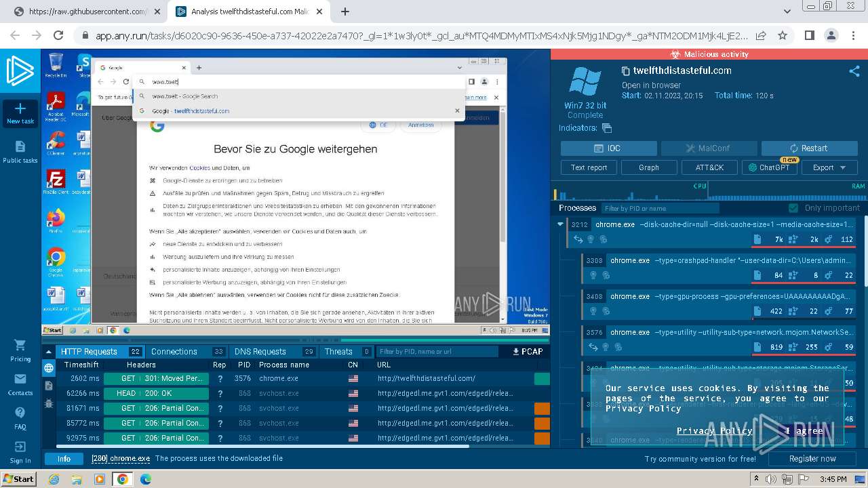The image size is (868, 488).
Task: Open the new browser tab plus button
Action: tap(345, 12)
